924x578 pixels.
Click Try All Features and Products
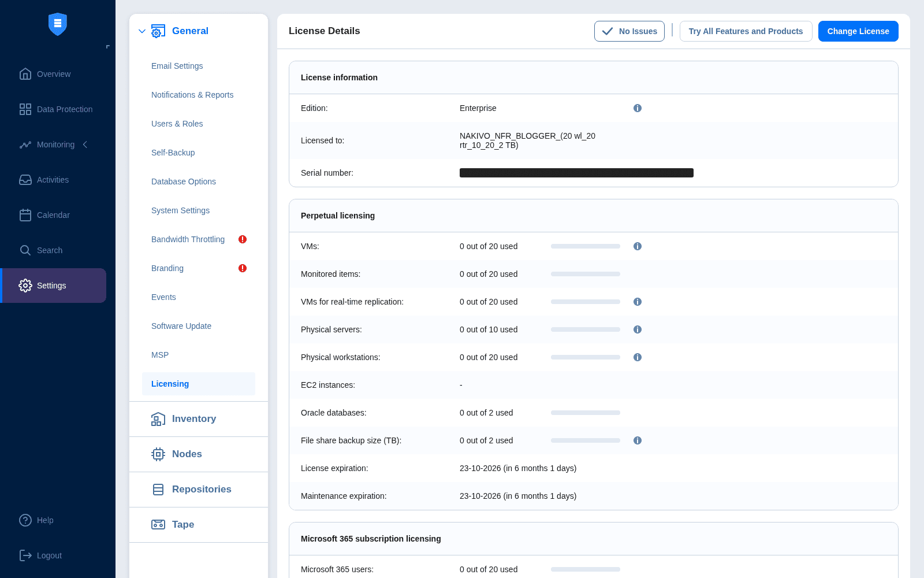(746, 31)
